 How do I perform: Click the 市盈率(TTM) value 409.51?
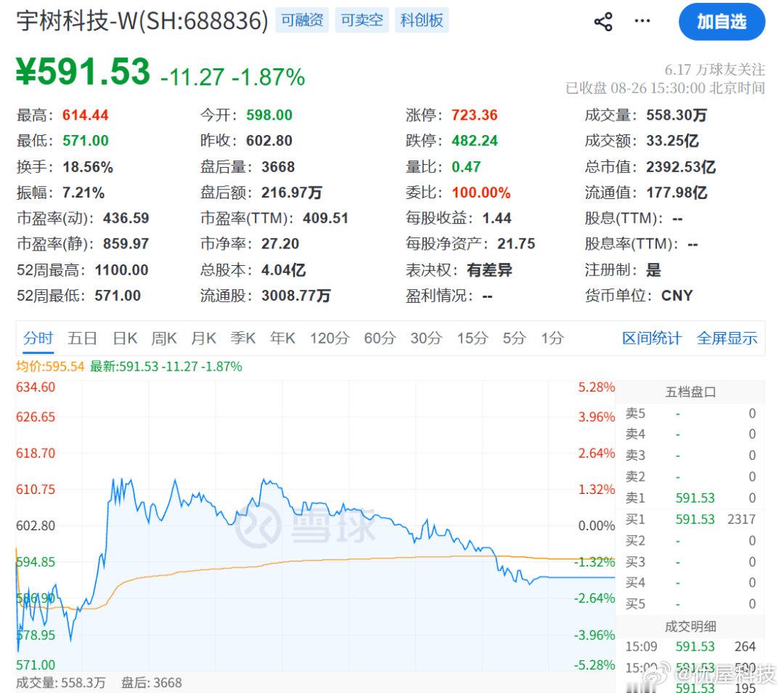(x=325, y=218)
